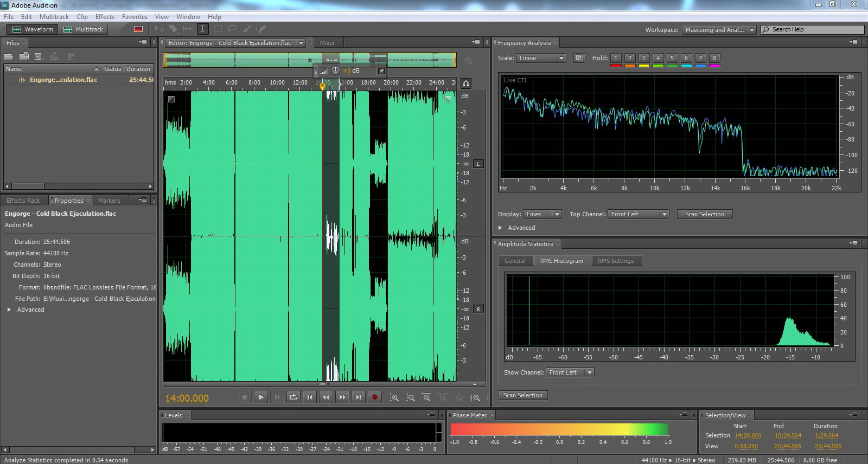868x464 pixels.
Task: Open the Effects menu
Action: coord(105,17)
